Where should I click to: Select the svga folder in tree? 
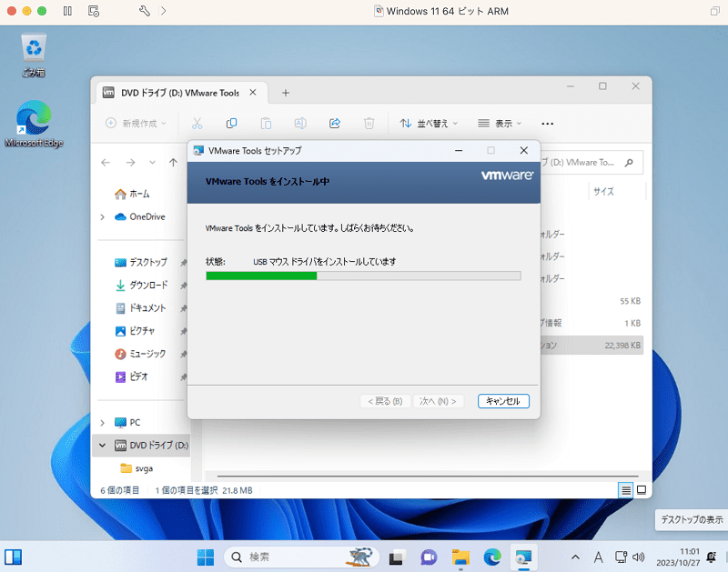pyautogui.click(x=136, y=468)
